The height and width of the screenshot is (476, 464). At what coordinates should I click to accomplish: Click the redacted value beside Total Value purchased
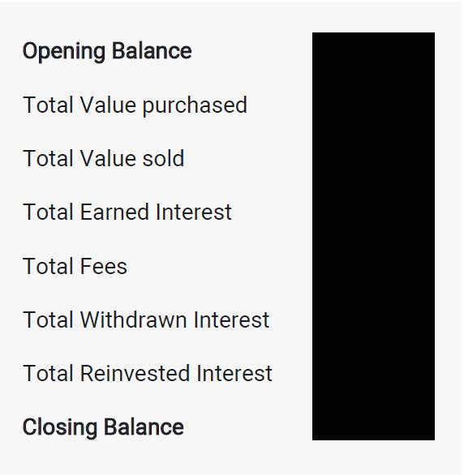(x=373, y=105)
